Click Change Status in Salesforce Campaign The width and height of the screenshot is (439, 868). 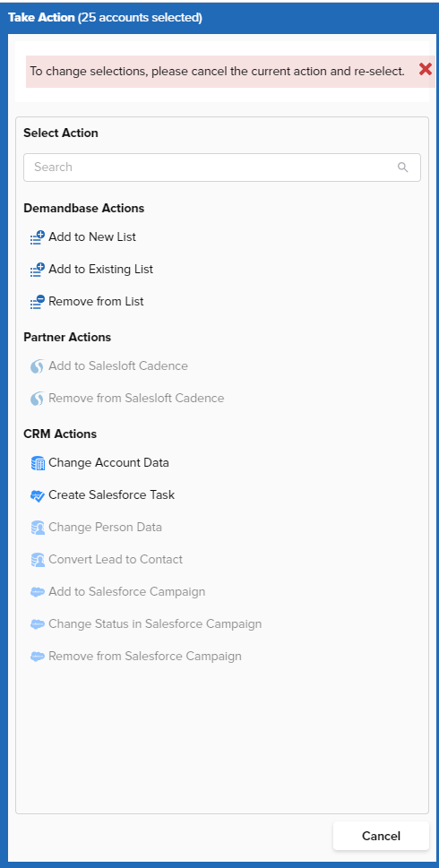coord(155,623)
